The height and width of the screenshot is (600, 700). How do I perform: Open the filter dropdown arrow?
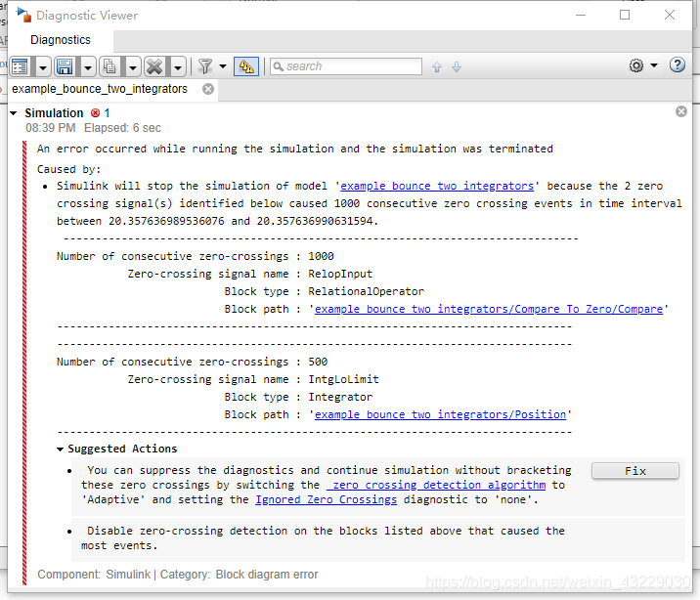pos(223,66)
